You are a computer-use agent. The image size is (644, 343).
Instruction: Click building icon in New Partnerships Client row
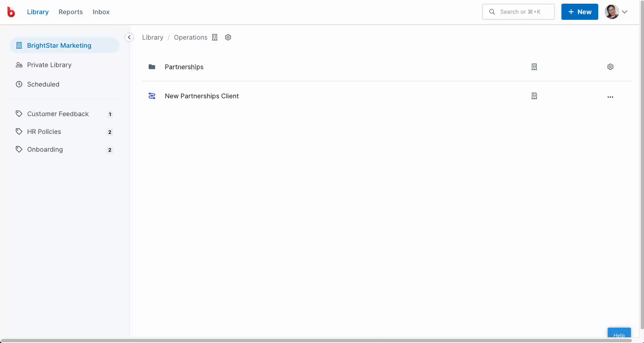[534, 96]
